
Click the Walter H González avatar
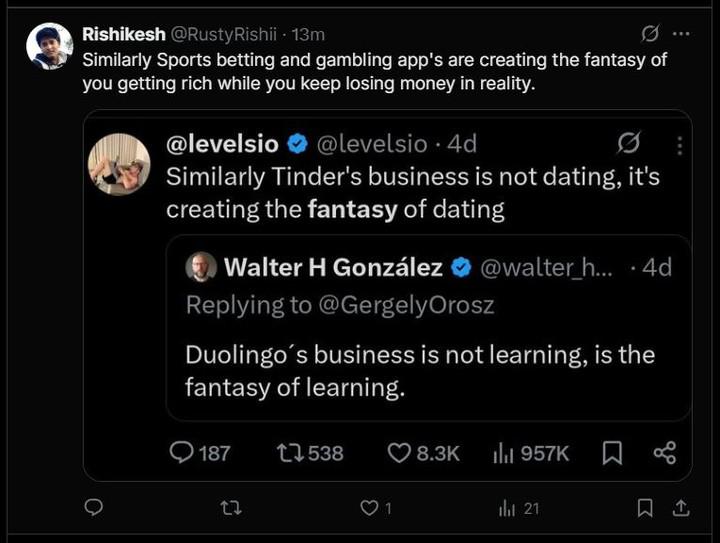click(201, 267)
